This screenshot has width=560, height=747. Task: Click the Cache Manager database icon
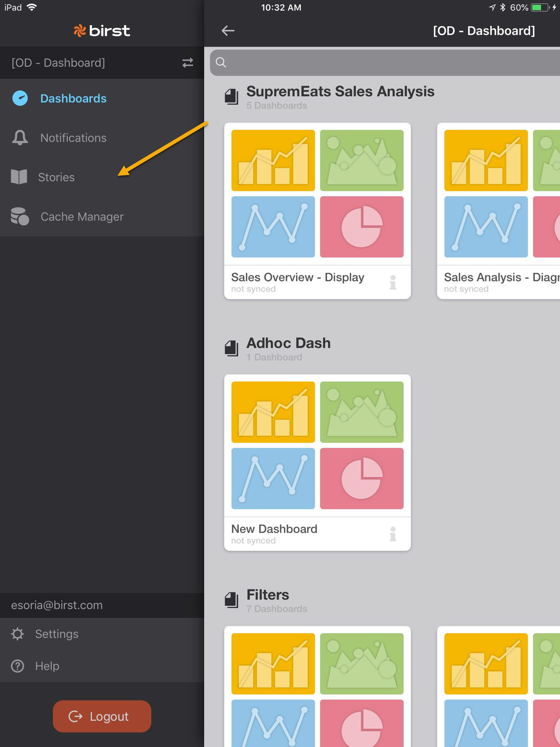pyautogui.click(x=20, y=216)
